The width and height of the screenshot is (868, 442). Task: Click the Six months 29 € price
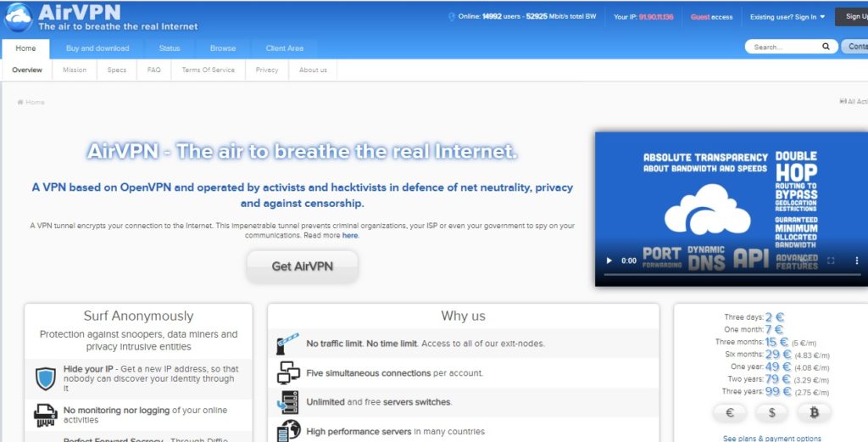point(778,355)
